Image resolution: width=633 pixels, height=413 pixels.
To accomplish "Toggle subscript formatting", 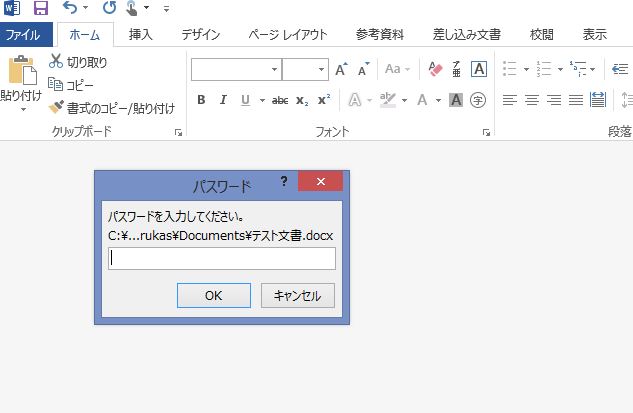I will tap(302, 100).
